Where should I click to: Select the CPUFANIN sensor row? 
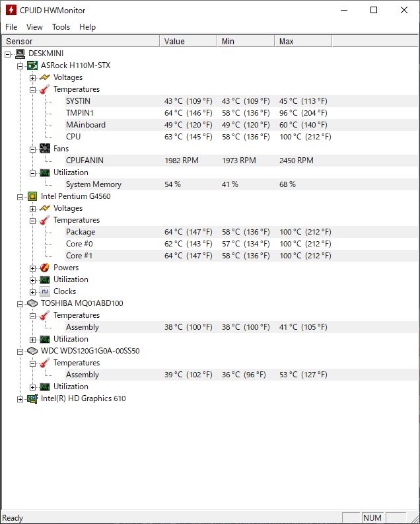[210, 161]
